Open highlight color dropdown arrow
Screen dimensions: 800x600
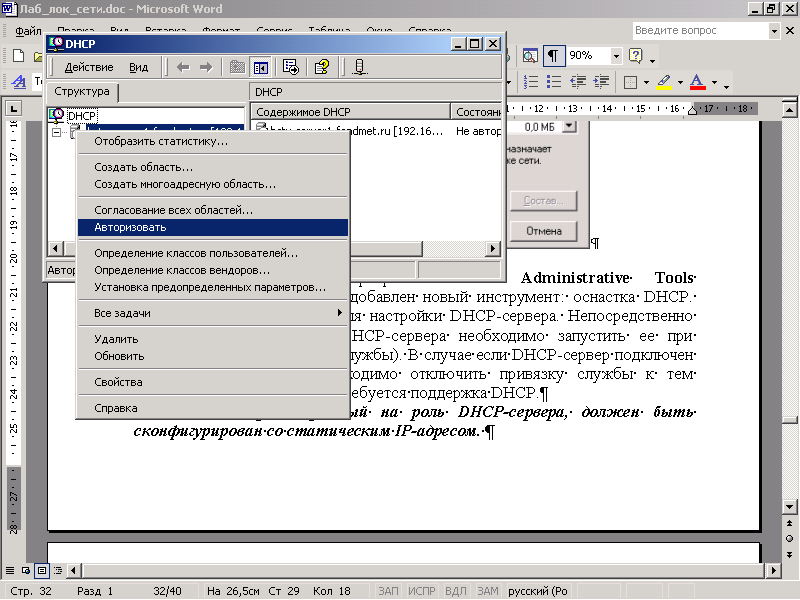click(680, 82)
